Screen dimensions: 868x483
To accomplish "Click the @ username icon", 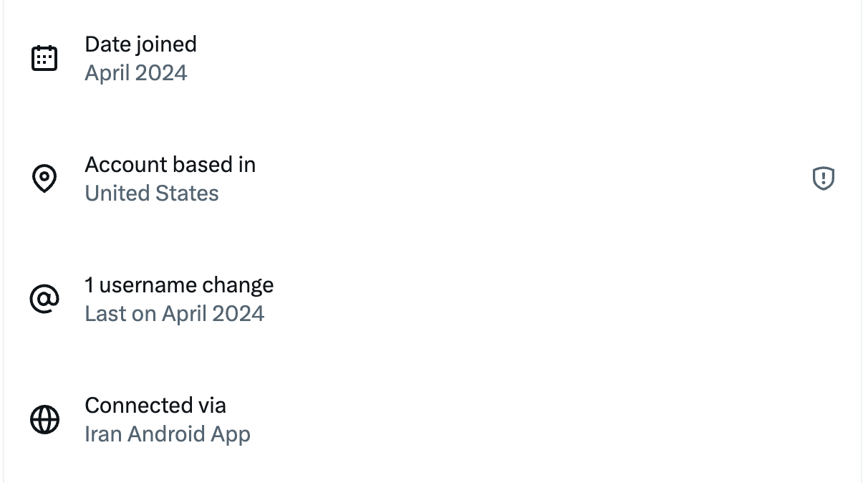I will point(44,299).
